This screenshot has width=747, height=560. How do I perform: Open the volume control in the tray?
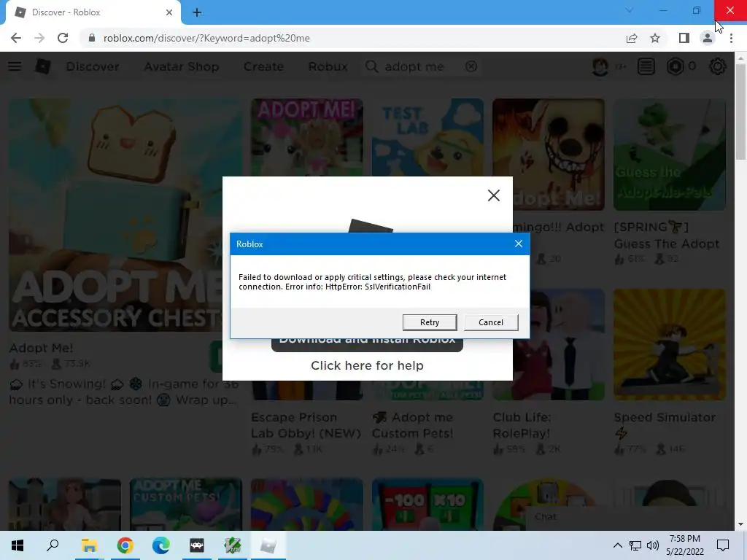[x=653, y=545]
